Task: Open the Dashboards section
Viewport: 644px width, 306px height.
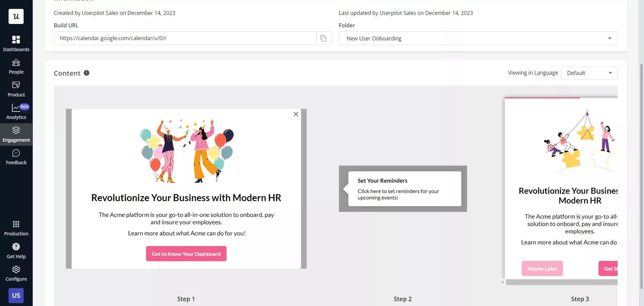Action: pos(16,43)
